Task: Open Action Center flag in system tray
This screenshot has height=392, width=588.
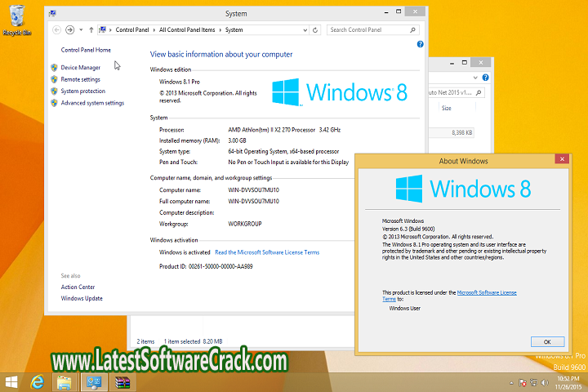Action: point(523,383)
